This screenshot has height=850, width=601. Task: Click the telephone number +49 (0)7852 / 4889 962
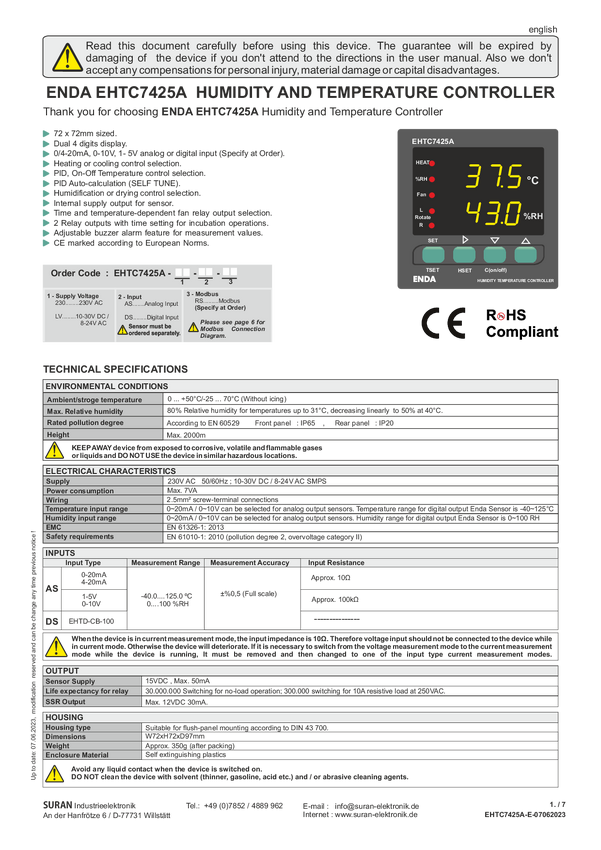243,806
